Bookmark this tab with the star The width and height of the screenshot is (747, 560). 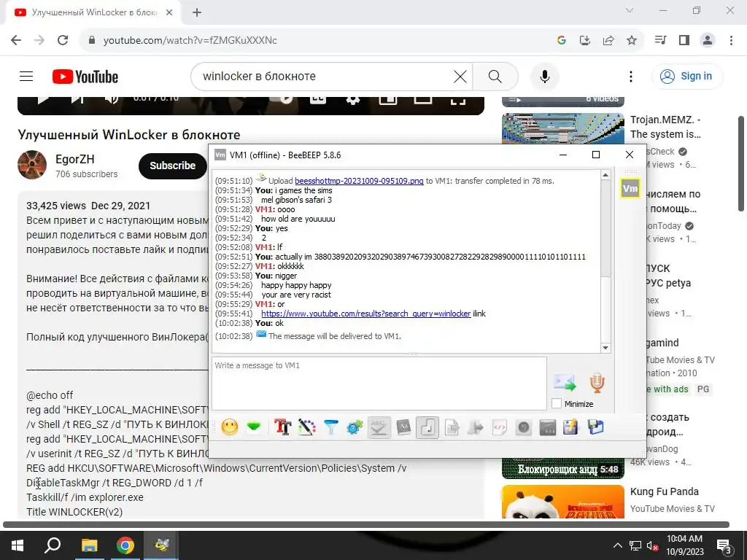(632, 40)
